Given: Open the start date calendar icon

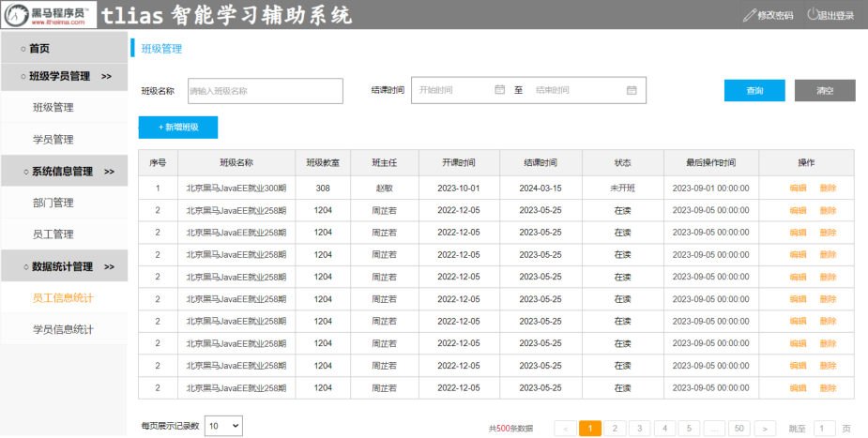Looking at the screenshot, I should point(499,90).
